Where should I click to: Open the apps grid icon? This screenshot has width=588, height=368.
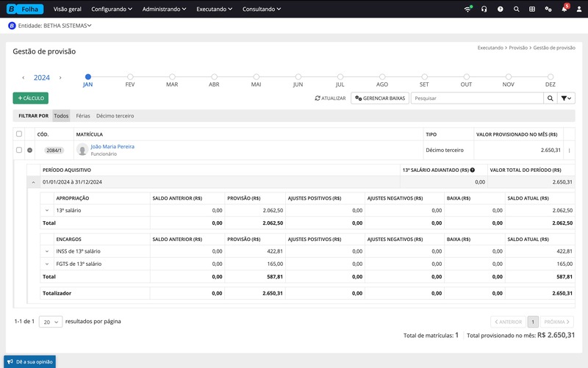coord(532,10)
